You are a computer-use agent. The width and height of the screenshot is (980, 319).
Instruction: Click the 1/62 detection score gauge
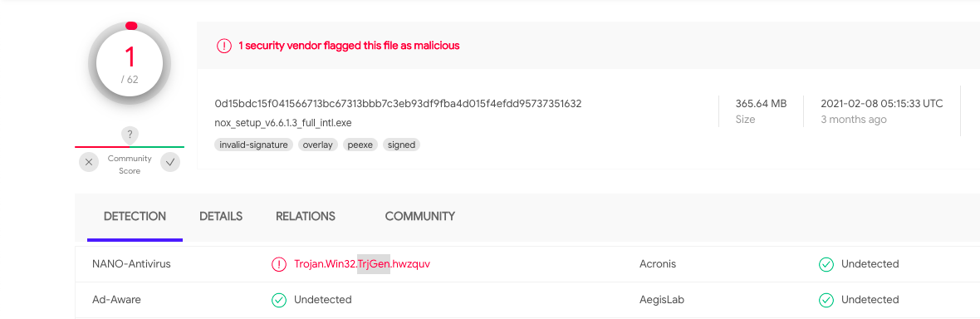coord(130,63)
